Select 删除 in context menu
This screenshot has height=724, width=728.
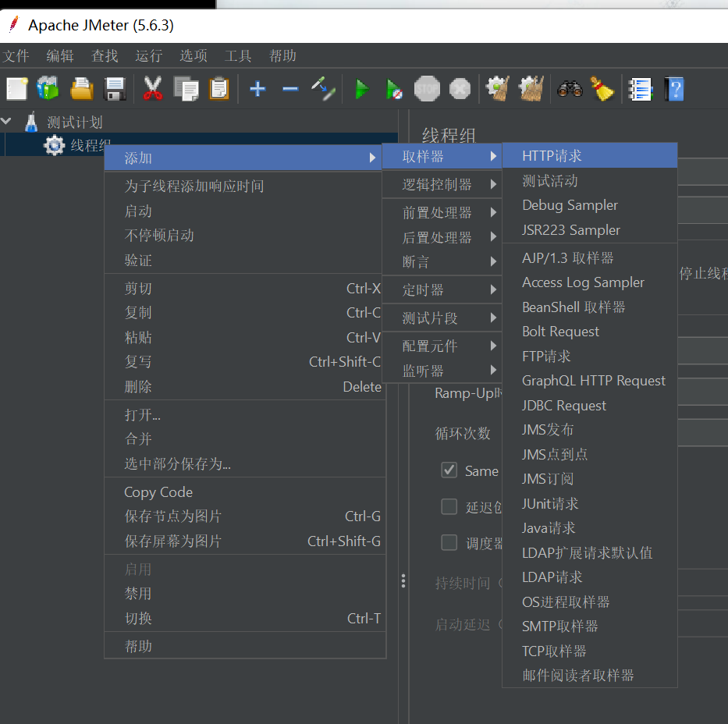(245, 386)
